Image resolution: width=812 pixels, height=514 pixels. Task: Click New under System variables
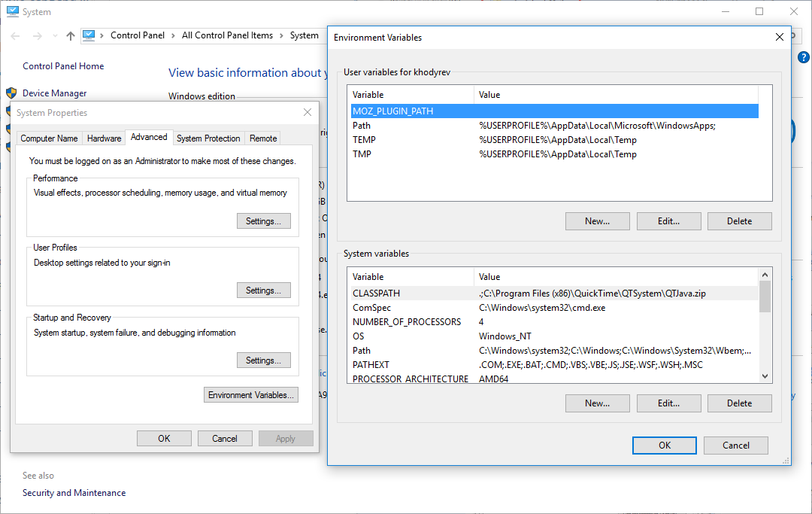tap(597, 403)
